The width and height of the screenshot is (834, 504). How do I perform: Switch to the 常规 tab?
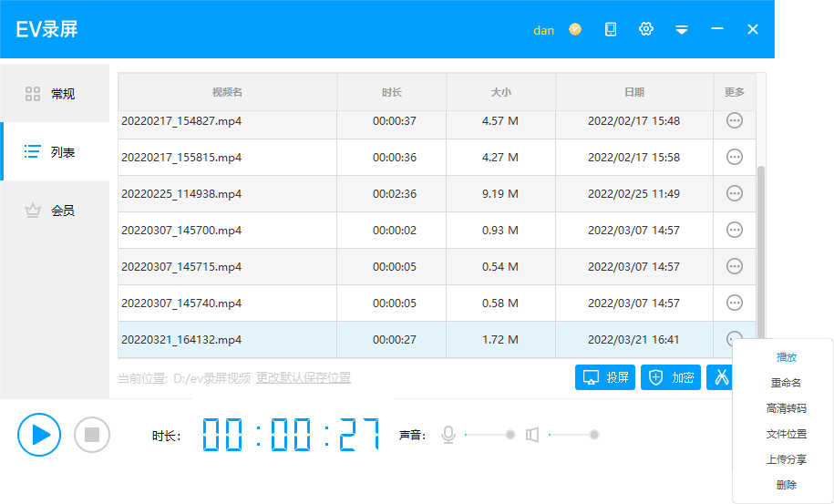(x=55, y=94)
